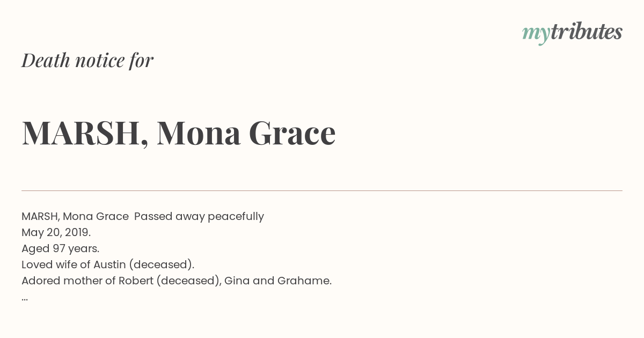This screenshot has height=338, width=644.
Task: Click the 'Death notice for' heading
Action: [87, 60]
